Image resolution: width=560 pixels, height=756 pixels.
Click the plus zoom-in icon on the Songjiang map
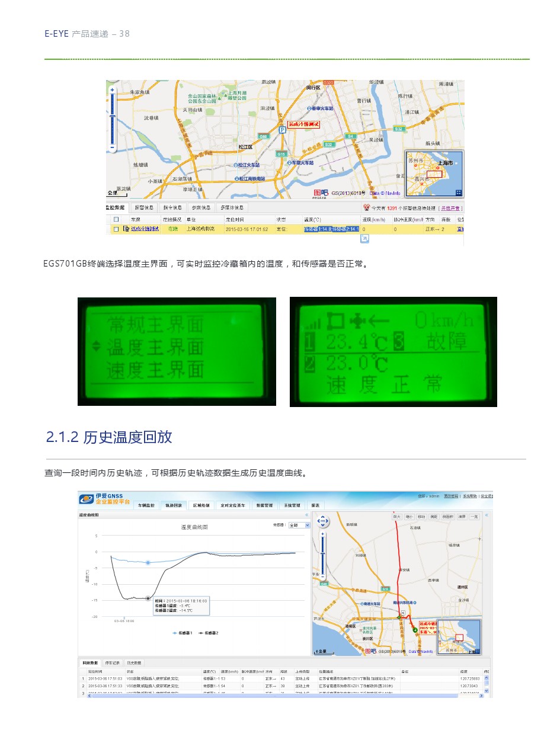[113, 89]
